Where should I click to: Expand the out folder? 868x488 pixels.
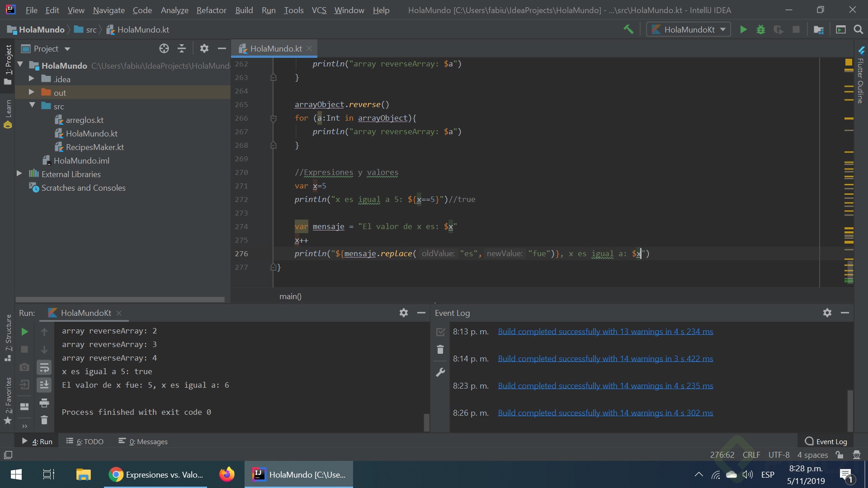pyautogui.click(x=32, y=92)
